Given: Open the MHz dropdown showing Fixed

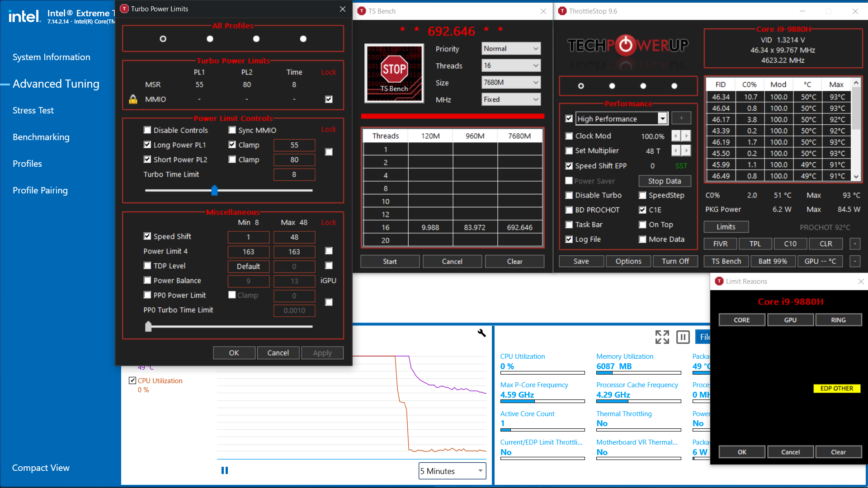Looking at the screenshot, I should click(x=511, y=99).
